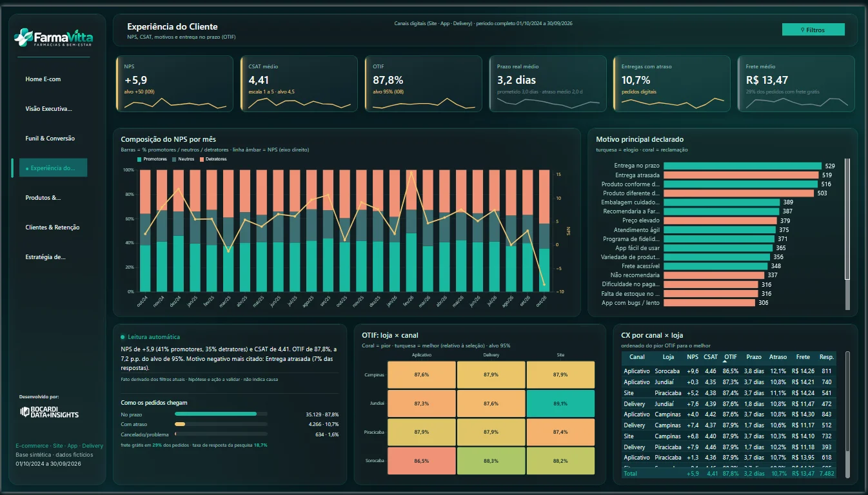Open the Filtros panel

tap(813, 30)
